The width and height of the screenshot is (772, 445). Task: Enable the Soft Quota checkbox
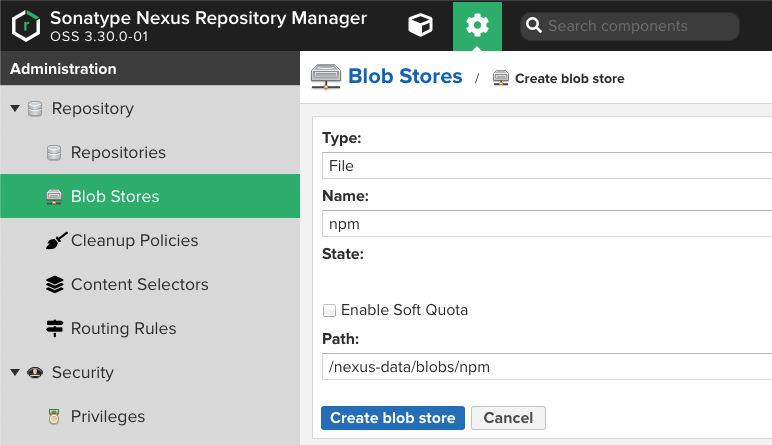pos(329,310)
